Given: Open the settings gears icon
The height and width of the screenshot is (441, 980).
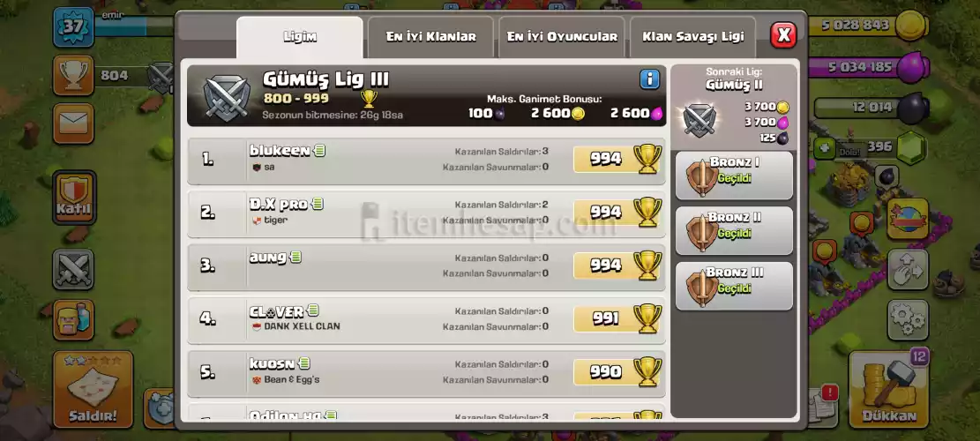Looking at the screenshot, I should tap(908, 320).
